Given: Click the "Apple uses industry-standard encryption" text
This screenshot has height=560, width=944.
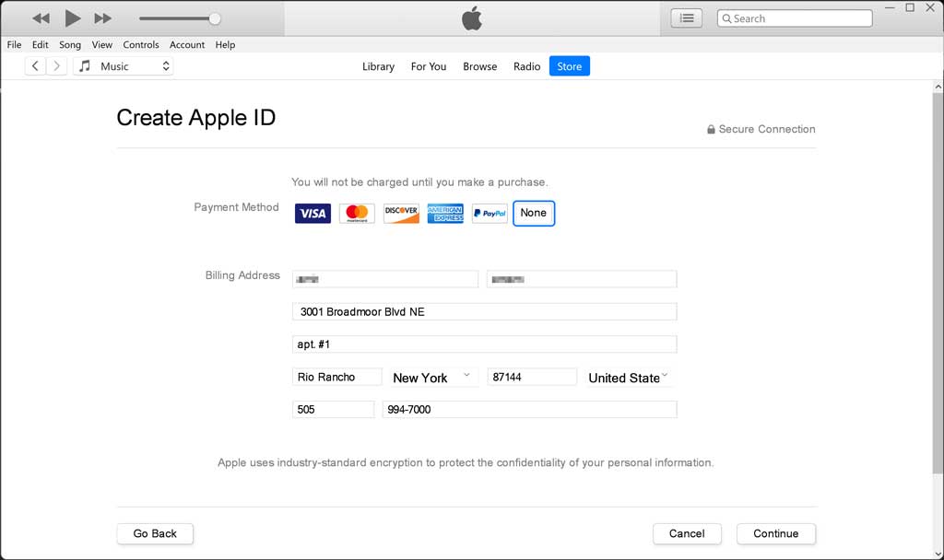Looking at the screenshot, I should (x=466, y=462).
